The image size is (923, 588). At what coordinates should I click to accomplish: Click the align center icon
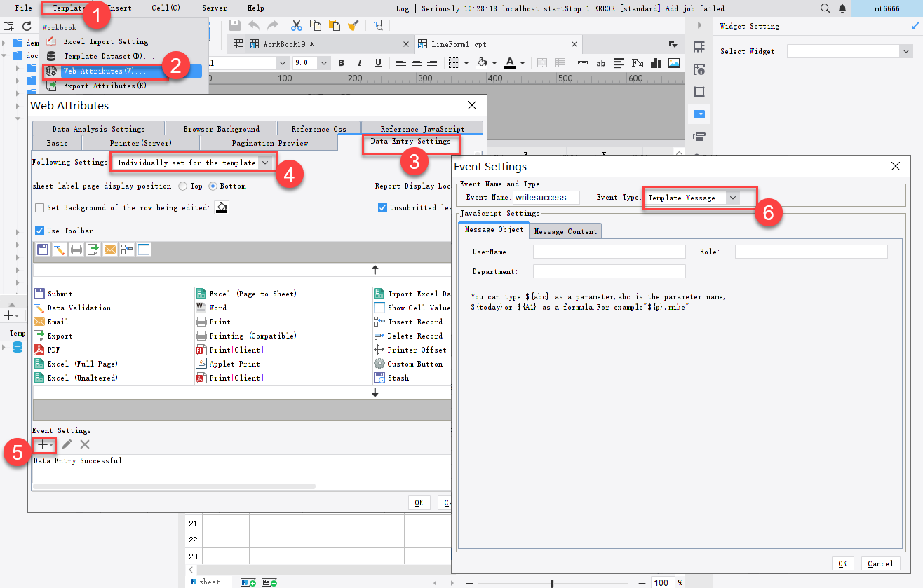[417, 63]
